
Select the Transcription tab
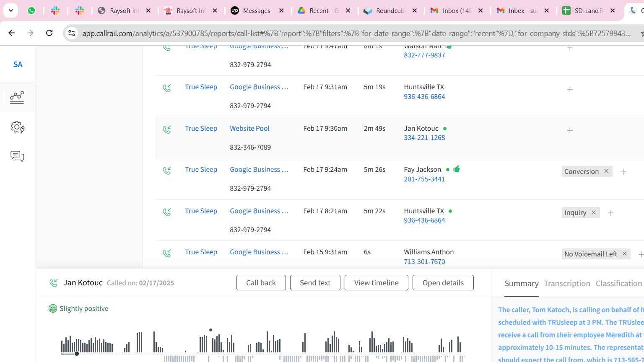pyautogui.click(x=567, y=284)
